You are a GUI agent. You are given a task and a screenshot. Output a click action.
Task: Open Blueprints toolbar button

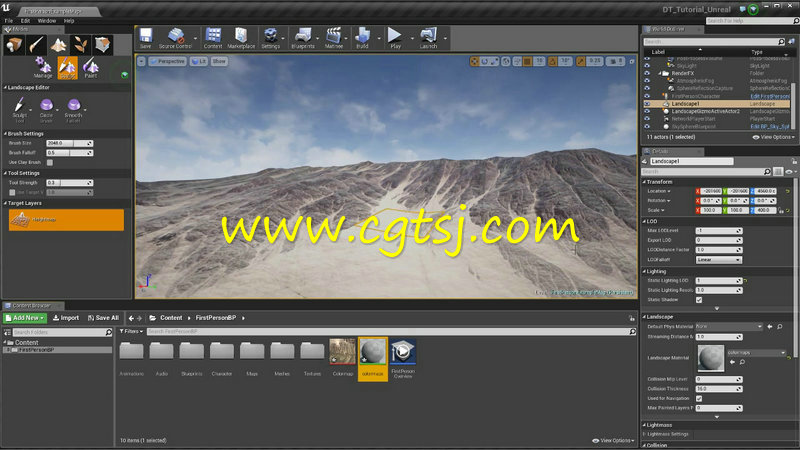pos(303,38)
